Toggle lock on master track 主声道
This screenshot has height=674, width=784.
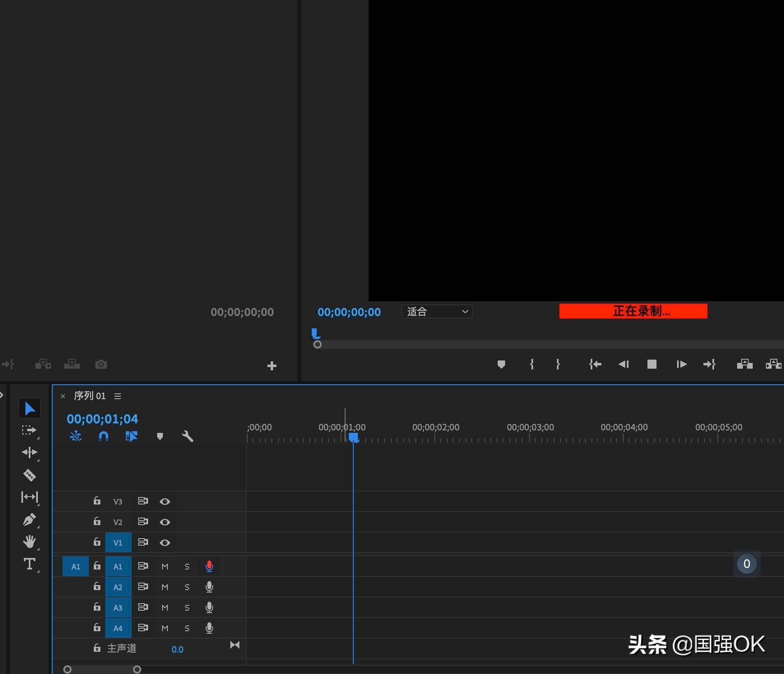tap(97, 648)
